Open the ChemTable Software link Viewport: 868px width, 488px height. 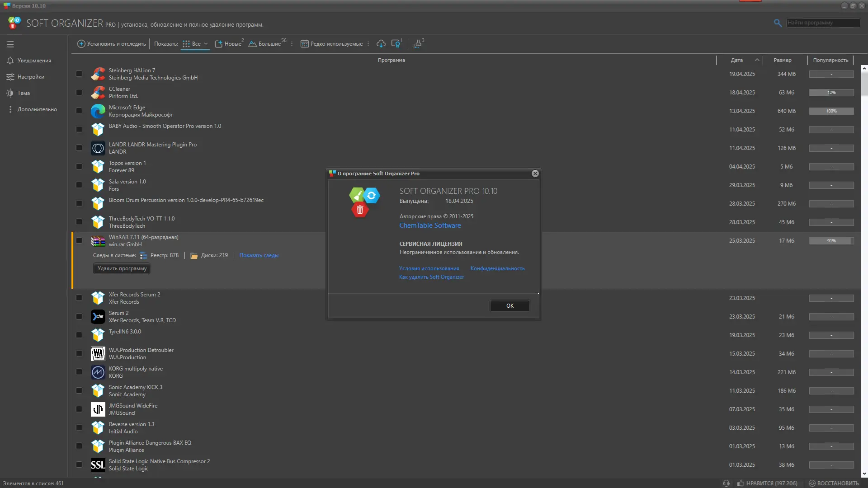coord(430,225)
